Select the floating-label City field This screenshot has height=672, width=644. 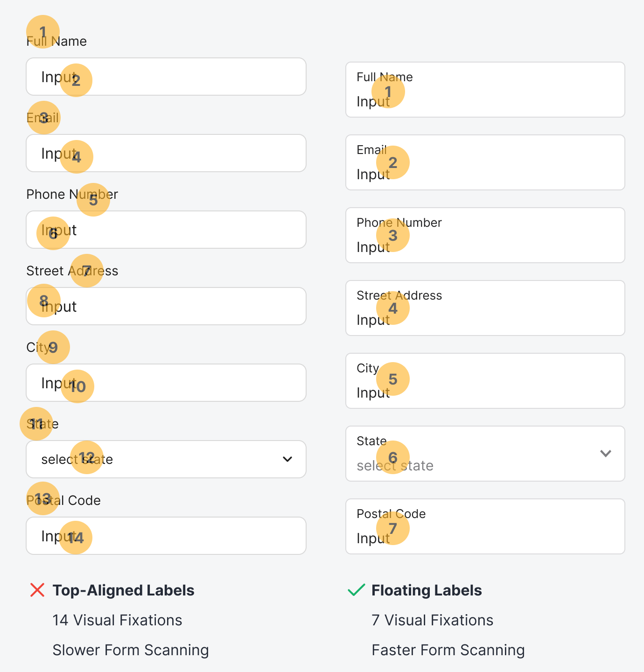coord(485,381)
